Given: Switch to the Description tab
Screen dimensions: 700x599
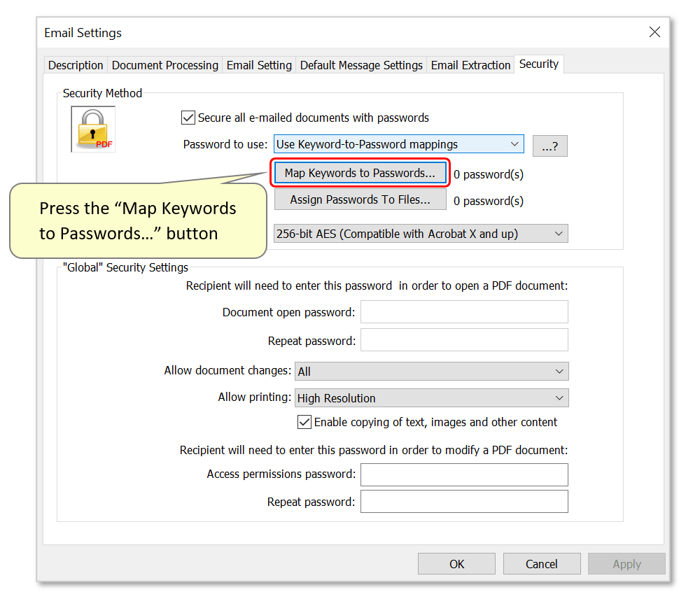Looking at the screenshot, I should coord(75,64).
